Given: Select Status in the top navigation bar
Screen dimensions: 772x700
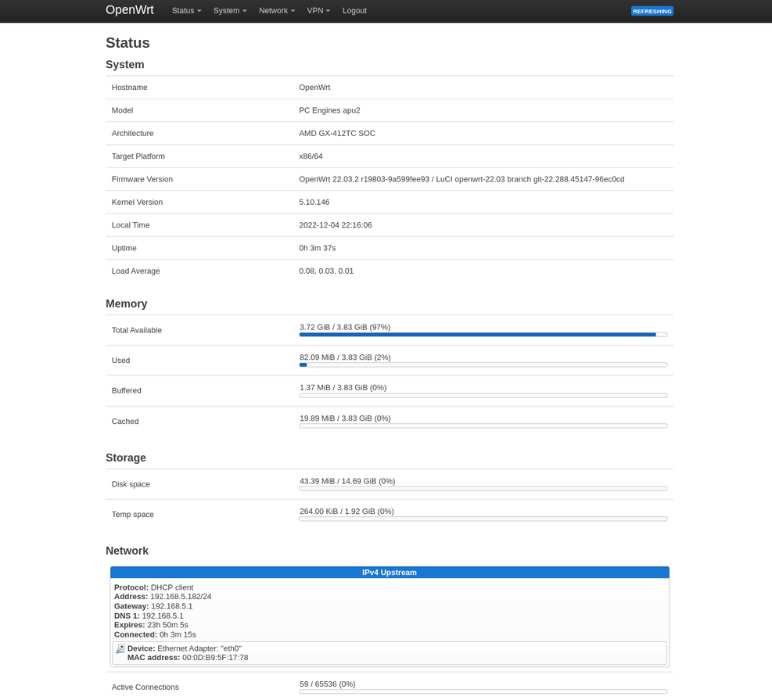Looking at the screenshot, I should pyautogui.click(x=185, y=10).
